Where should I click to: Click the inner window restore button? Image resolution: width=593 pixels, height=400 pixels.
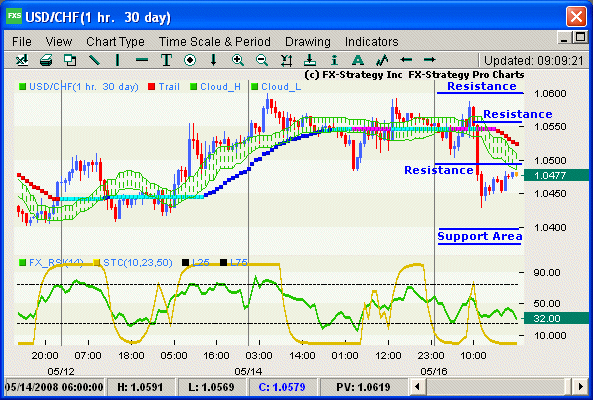click(581, 38)
